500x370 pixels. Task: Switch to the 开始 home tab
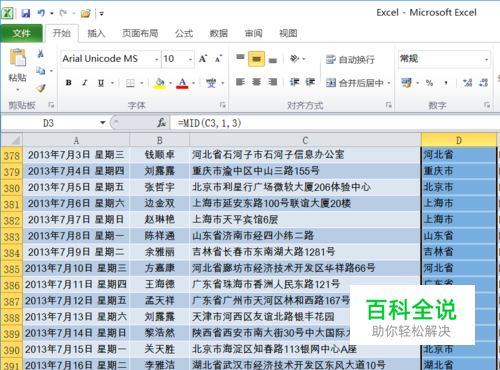coord(62,33)
